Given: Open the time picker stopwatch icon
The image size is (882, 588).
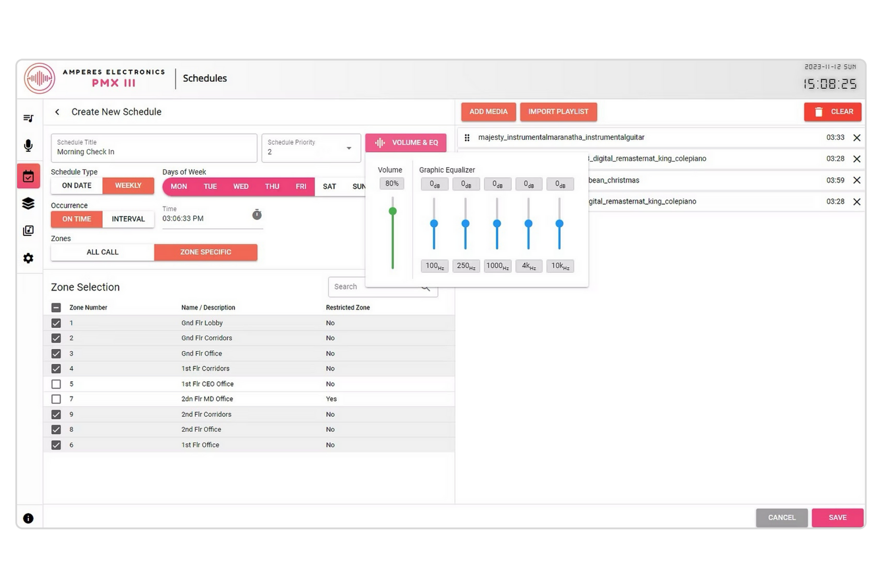Looking at the screenshot, I should [257, 215].
